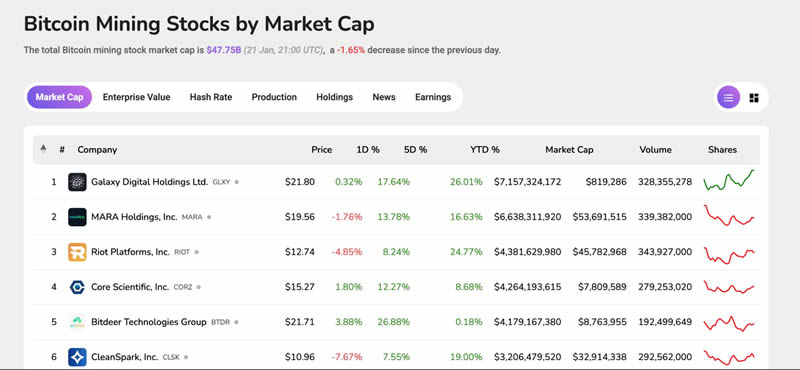The image size is (800, 370).
Task: Sort by the Volume column header
Action: pos(655,150)
